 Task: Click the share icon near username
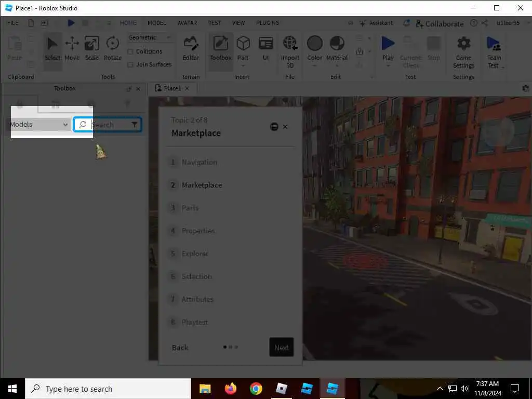pyautogui.click(x=485, y=23)
